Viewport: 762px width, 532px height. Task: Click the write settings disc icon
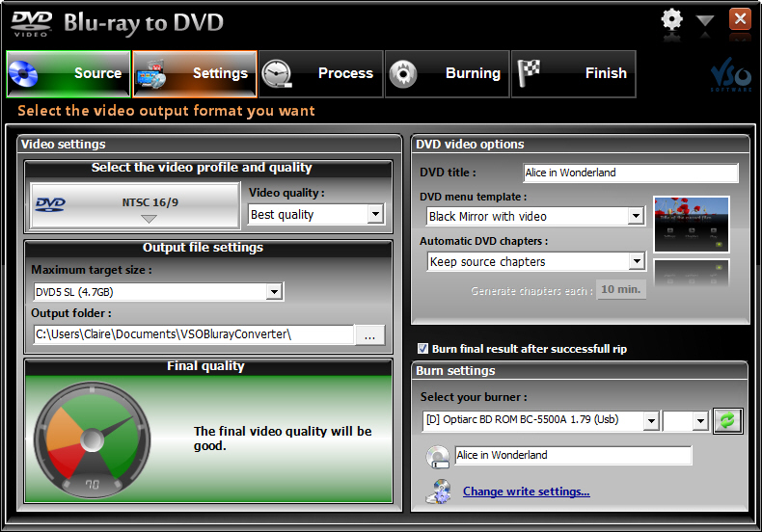tap(439, 491)
